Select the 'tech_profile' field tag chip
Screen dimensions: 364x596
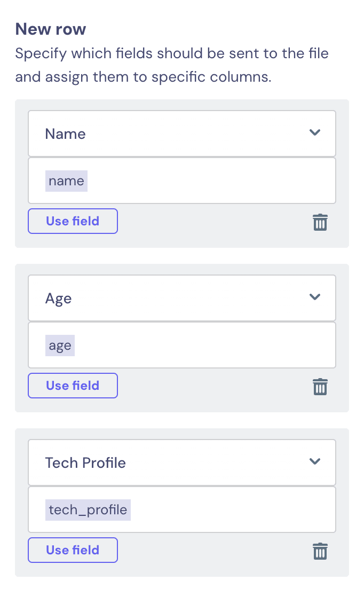pos(88,509)
